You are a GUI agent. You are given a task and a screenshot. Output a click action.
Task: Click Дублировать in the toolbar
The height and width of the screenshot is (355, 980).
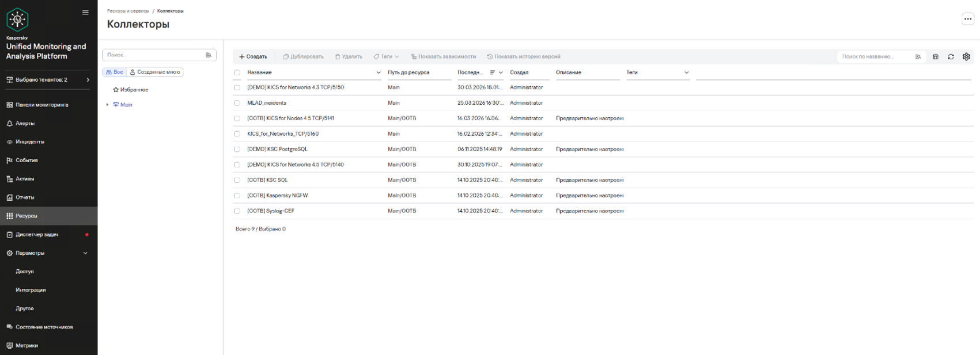click(303, 56)
